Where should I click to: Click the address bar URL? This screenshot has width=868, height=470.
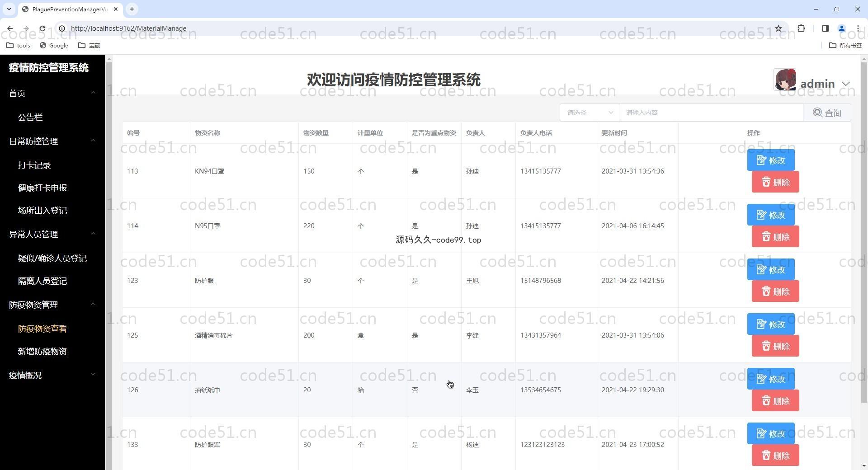click(x=128, y=28)
